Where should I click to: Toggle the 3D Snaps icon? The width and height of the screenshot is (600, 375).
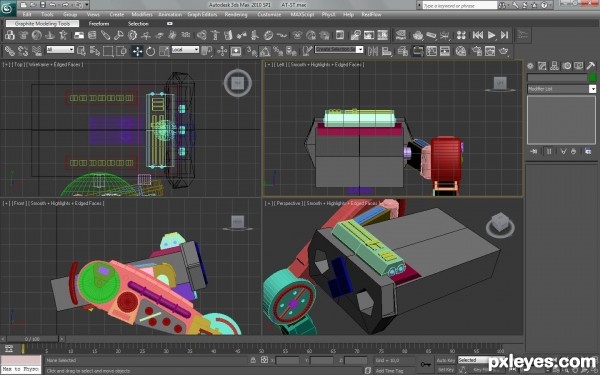point(251,51)
